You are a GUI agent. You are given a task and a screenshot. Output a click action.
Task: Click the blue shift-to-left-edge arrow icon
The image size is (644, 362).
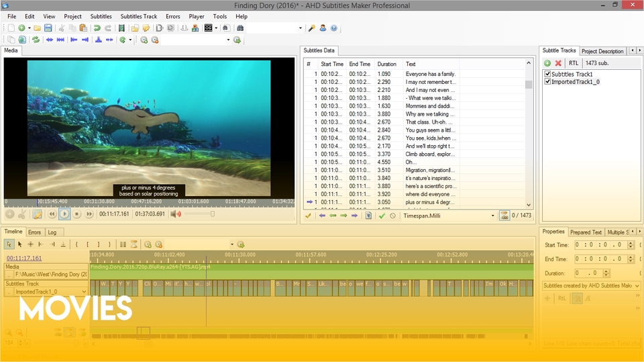74,40
